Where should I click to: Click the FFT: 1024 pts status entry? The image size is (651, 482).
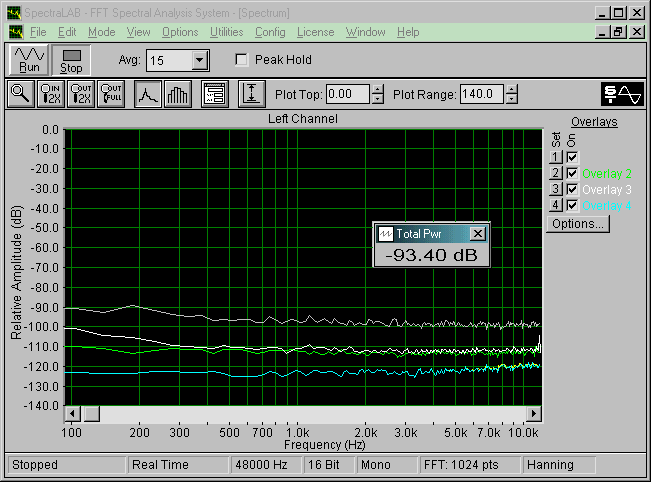(x=470, y=465)
